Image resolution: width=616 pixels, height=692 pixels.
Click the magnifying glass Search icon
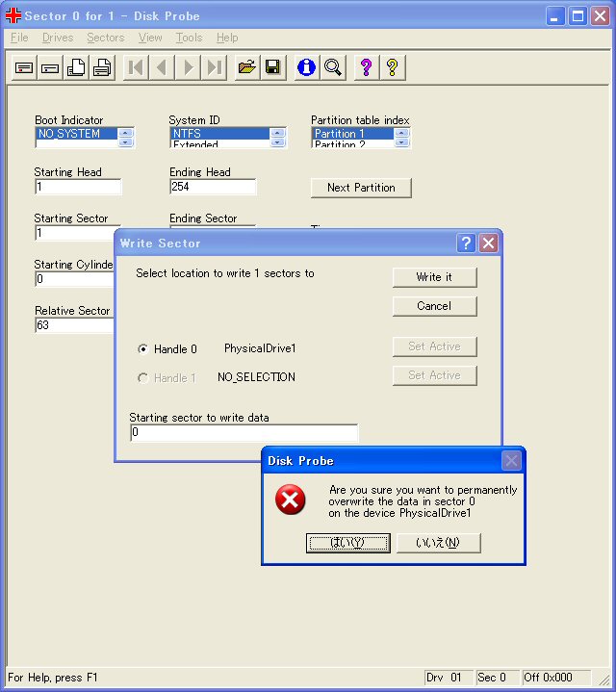[x=333, y=67]
